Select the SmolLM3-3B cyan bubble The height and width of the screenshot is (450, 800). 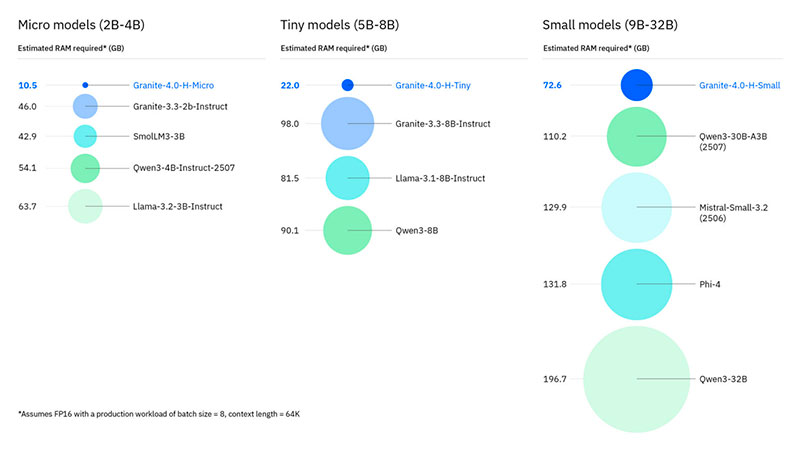click(85, 136)
